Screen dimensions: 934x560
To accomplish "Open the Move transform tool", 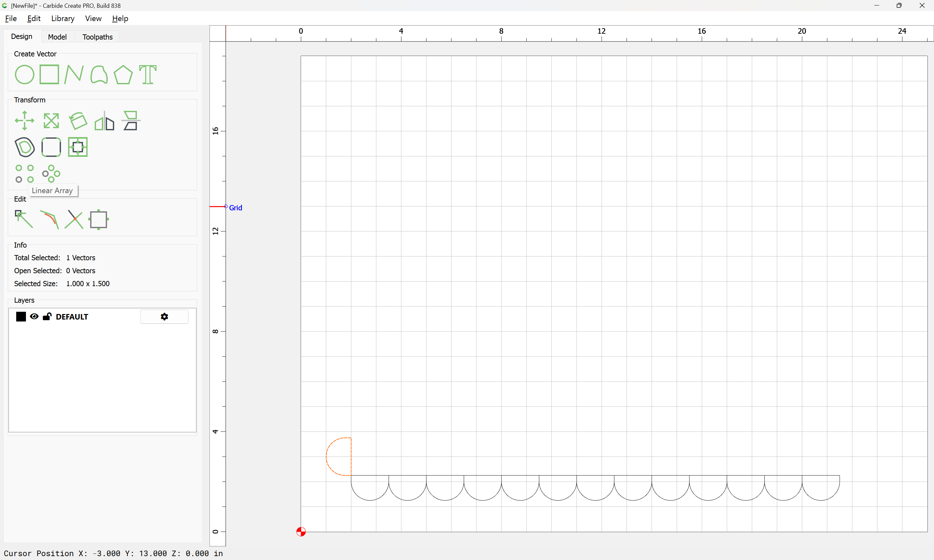I will (x=24, y=121).
